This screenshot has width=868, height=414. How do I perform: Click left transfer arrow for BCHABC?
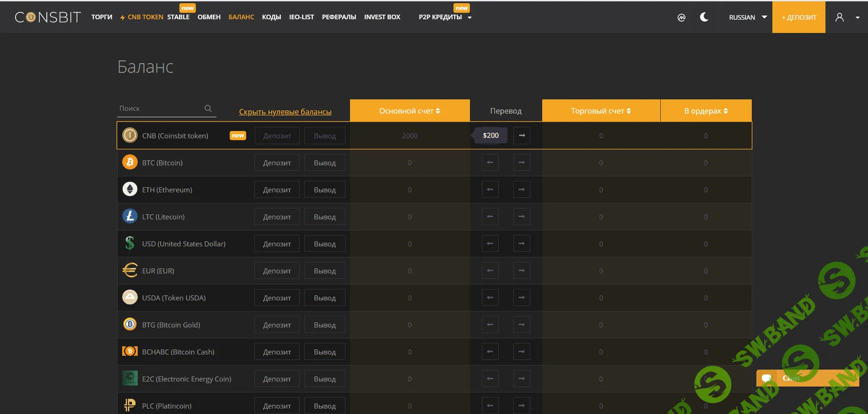click(490, 352)
